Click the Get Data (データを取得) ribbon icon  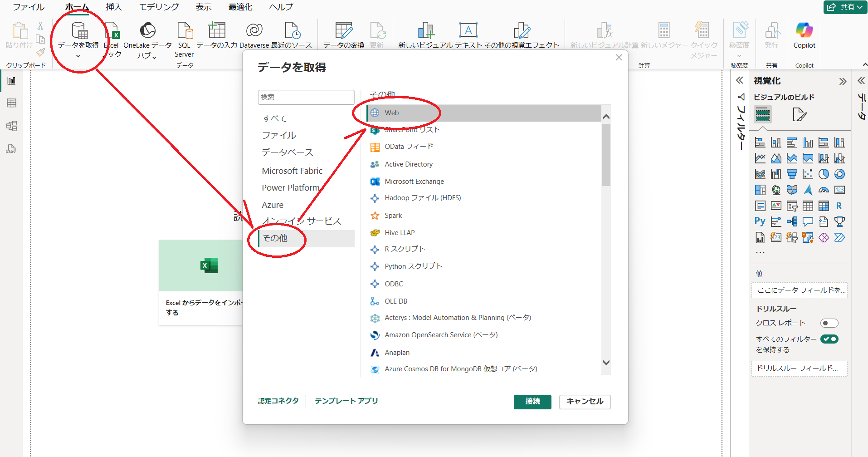click(79, 31)
